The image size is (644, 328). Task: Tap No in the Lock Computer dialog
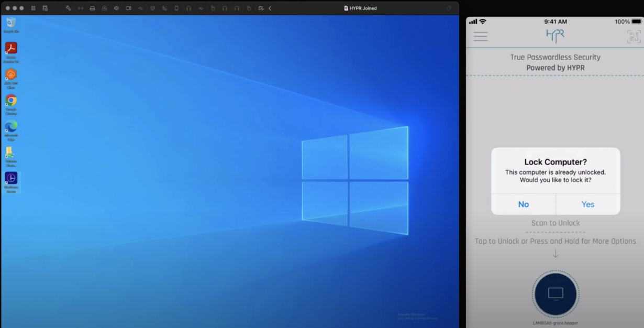pyautogui.click(x=524, y=204)
